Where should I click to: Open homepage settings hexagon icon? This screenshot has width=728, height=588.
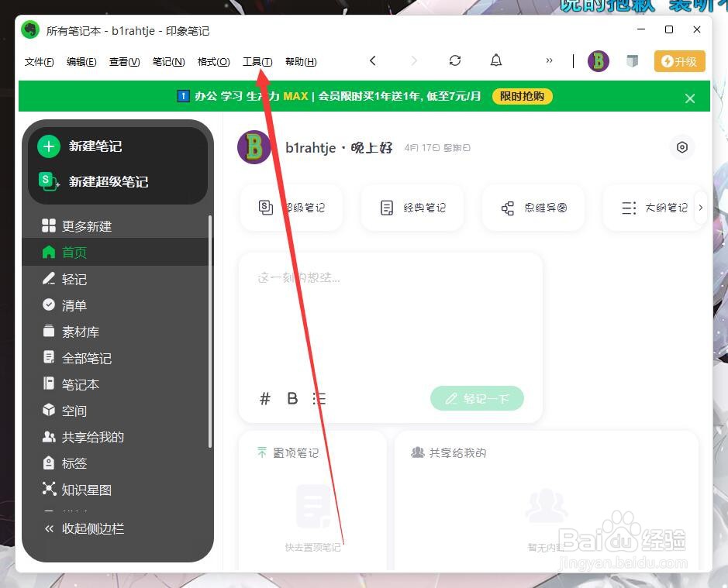tap(682, 147)
